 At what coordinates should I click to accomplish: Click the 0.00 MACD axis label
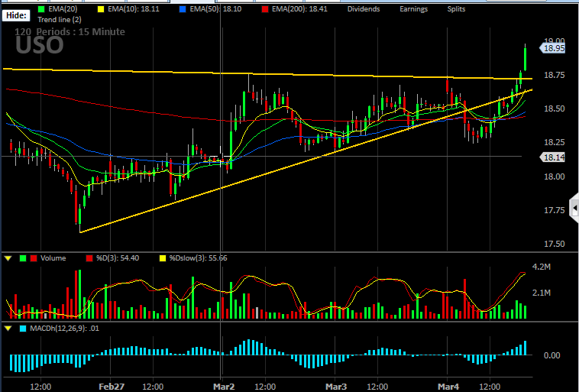coord(552,355)
